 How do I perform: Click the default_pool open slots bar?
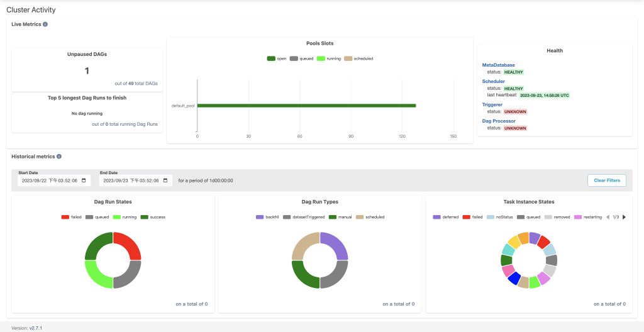pyautogui.click(x=306, y=106)
